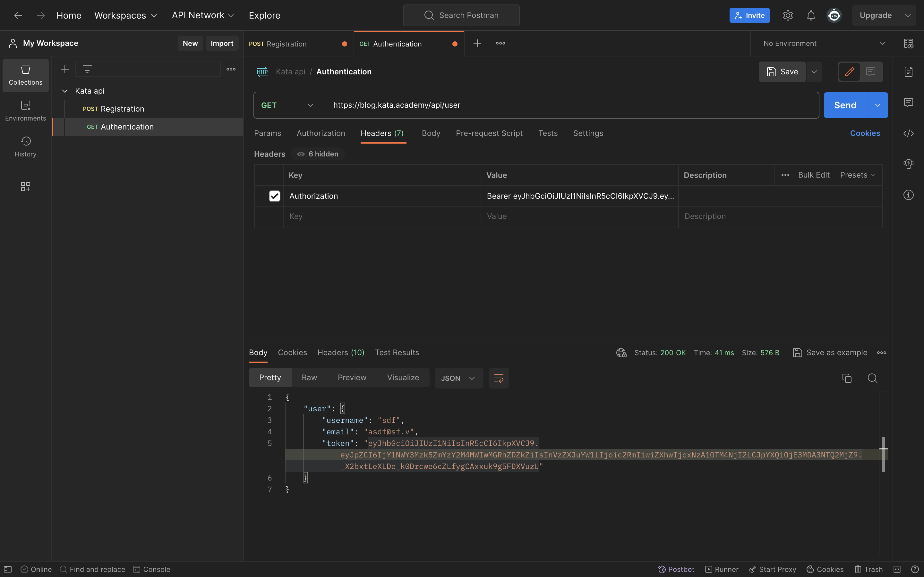Viewport: 924px width, 577px height.
Task: Open the Trash from the status bar
Action: (x=868, y=569)
